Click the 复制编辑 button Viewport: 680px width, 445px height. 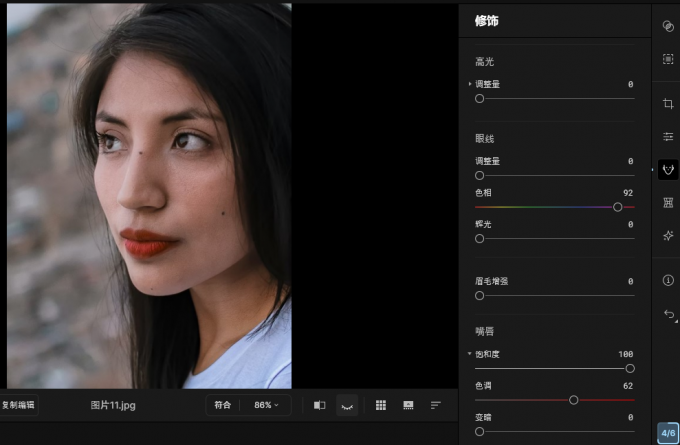[x=18, y=405]
